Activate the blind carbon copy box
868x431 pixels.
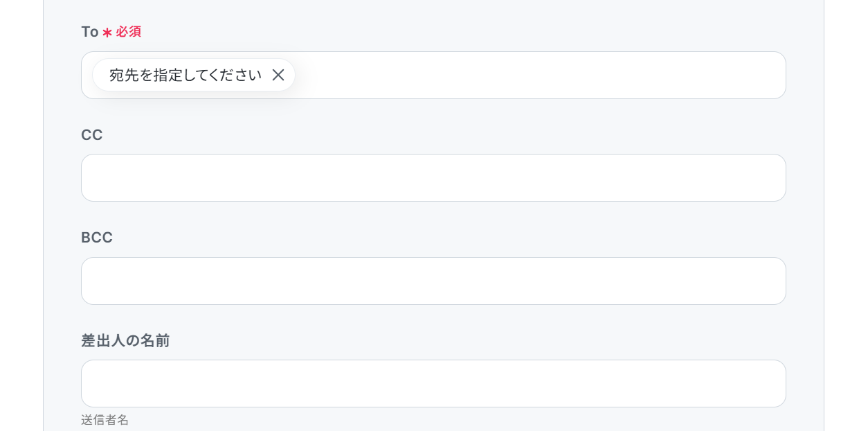tap(433, 281)
